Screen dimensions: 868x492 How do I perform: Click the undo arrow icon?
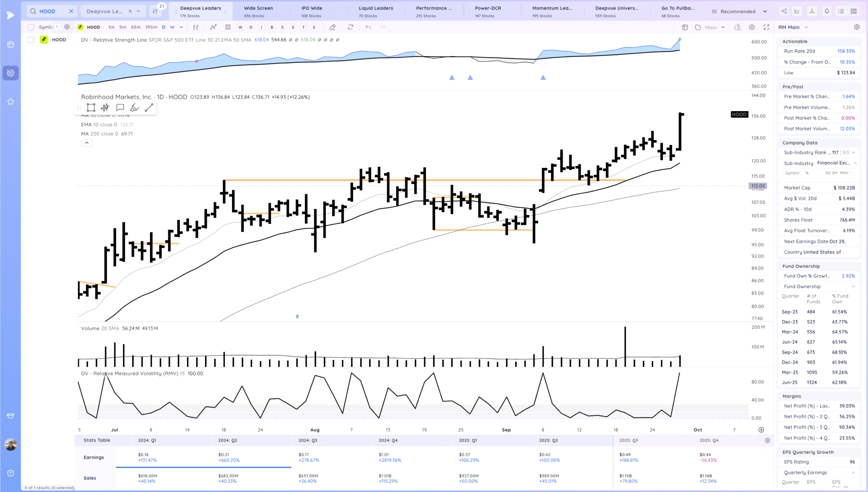click(368, 27)
